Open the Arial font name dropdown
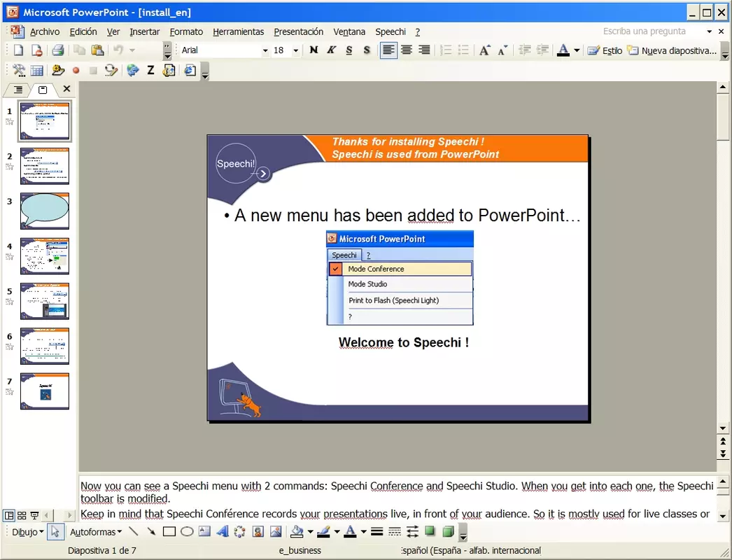 pos(265,50)
